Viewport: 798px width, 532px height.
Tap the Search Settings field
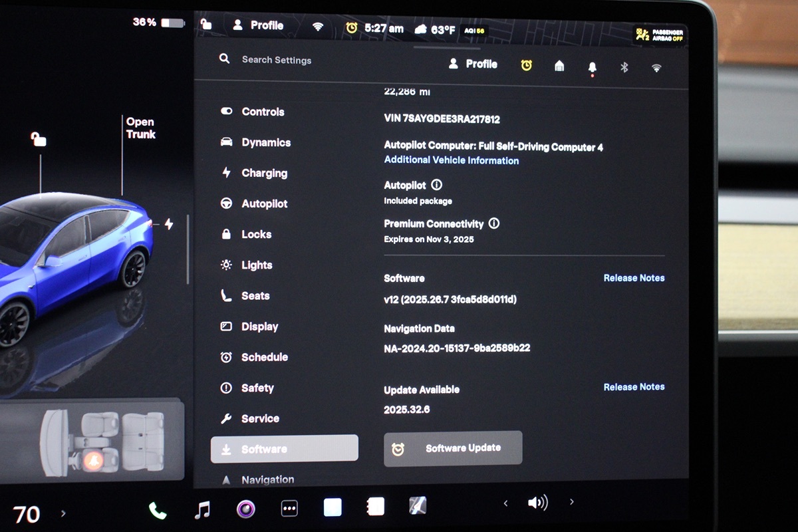276,60
